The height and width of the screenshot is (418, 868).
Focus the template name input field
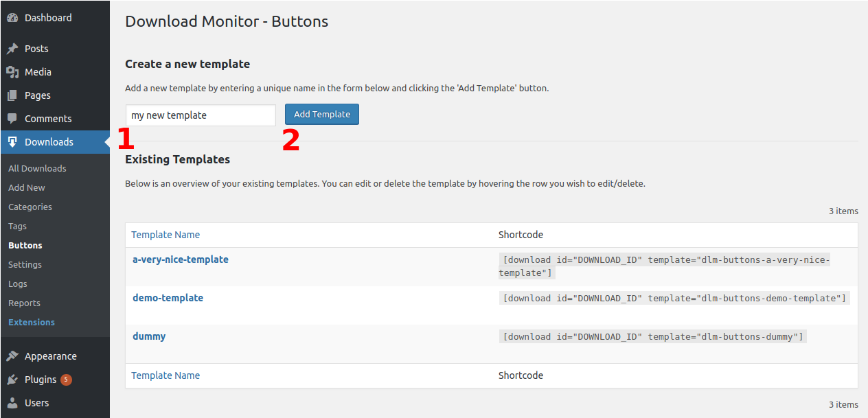click(x=201, y=115)
